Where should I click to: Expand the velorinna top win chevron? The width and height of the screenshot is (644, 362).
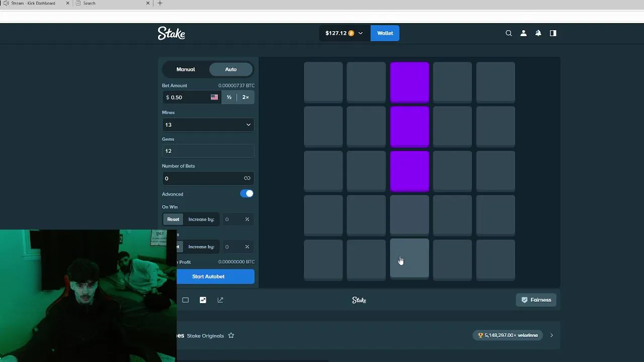(x=551, y=335)
